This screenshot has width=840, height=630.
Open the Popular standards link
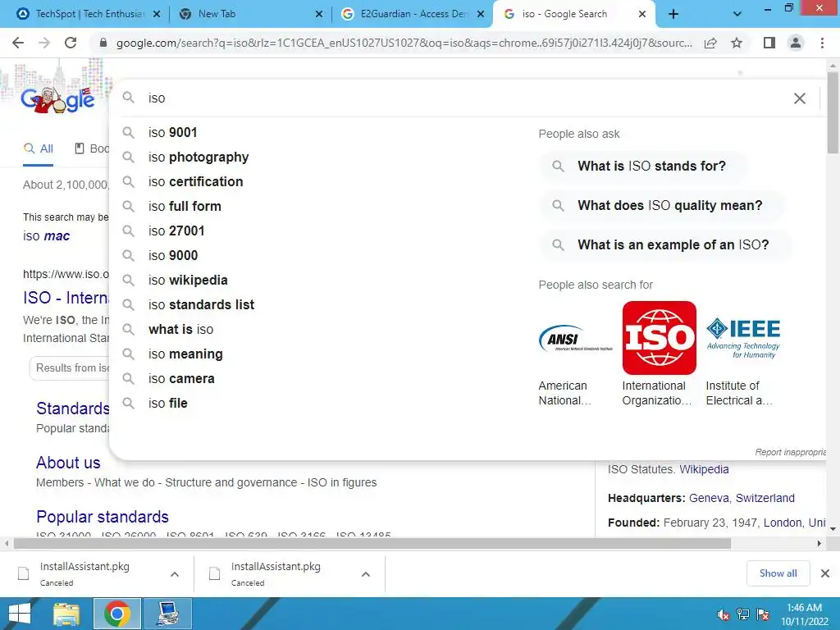[x=103, y=517]
